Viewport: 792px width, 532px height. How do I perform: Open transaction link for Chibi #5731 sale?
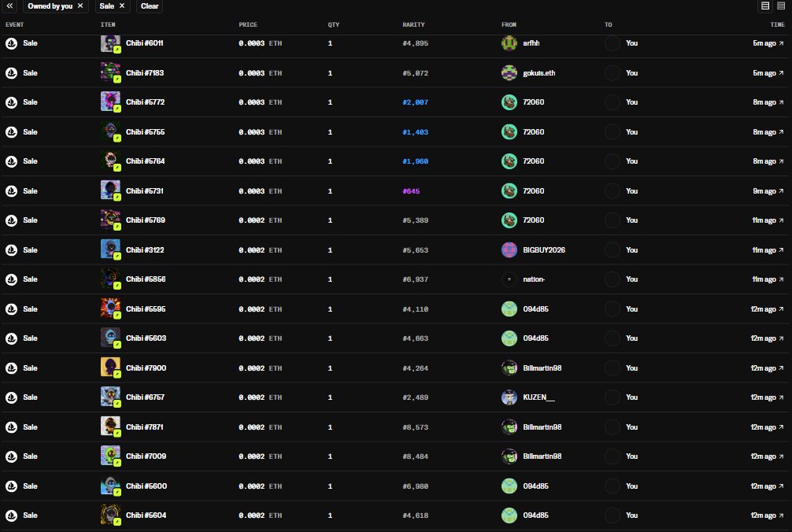point(782,191)
